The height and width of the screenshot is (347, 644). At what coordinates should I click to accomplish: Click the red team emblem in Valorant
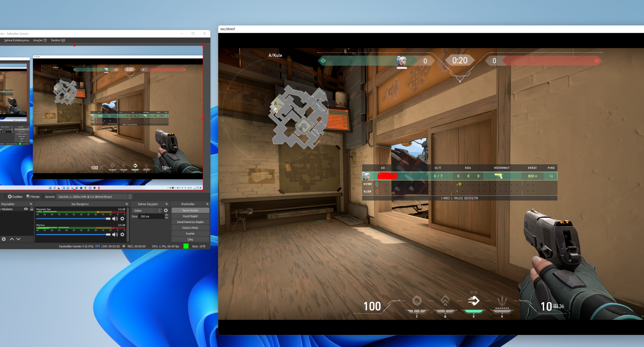click(x=597, y=61)
